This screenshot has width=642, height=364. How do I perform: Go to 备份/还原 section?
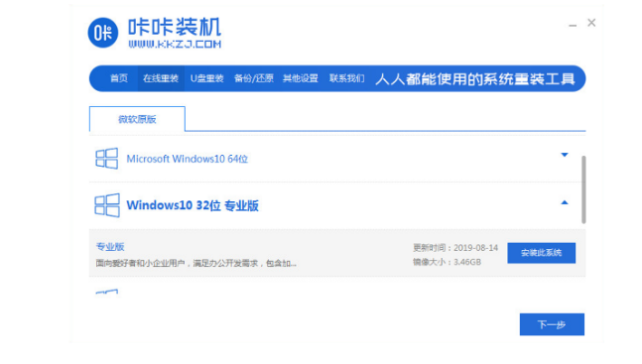pyautogui.click(x=253, y=78)
